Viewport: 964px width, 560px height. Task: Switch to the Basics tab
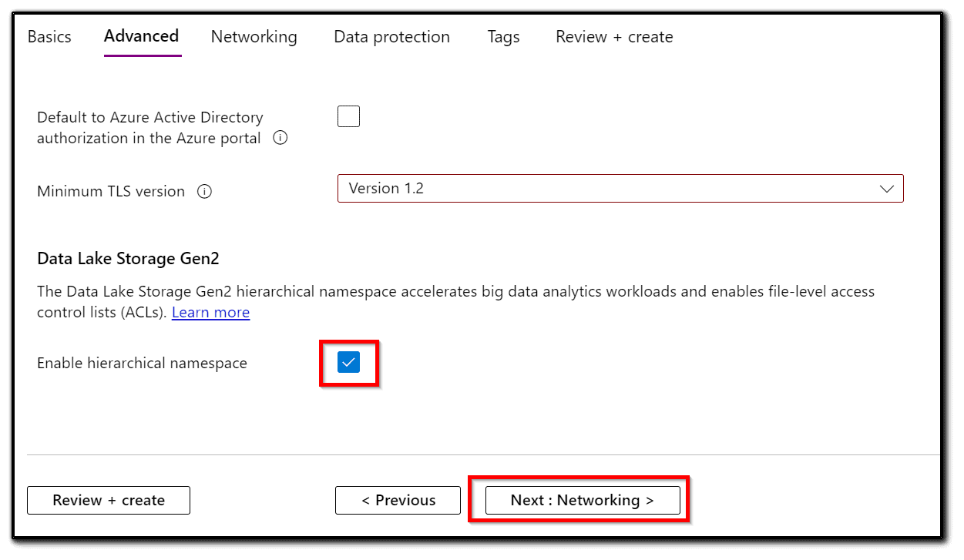click(x=49, y=37)
